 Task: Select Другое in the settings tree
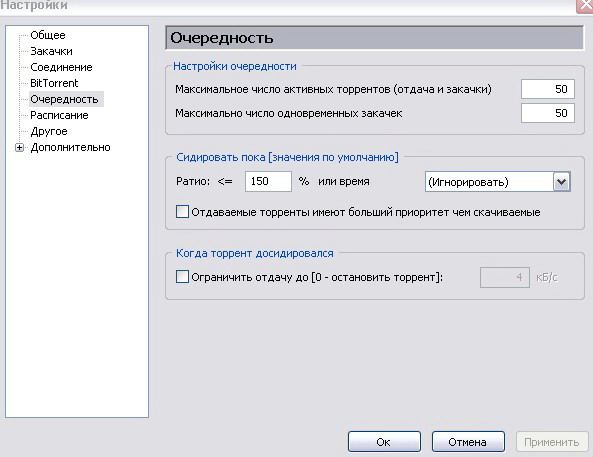point(49,131)
